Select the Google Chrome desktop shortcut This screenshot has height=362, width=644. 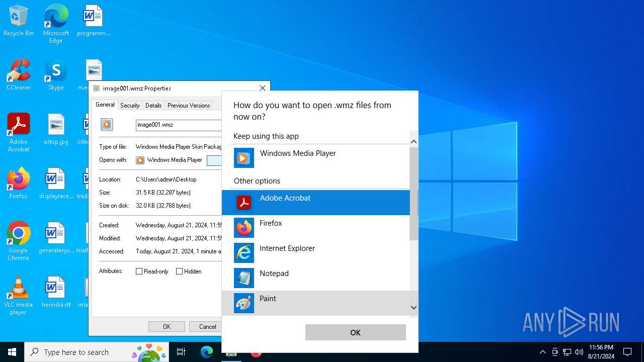[19, 241]
